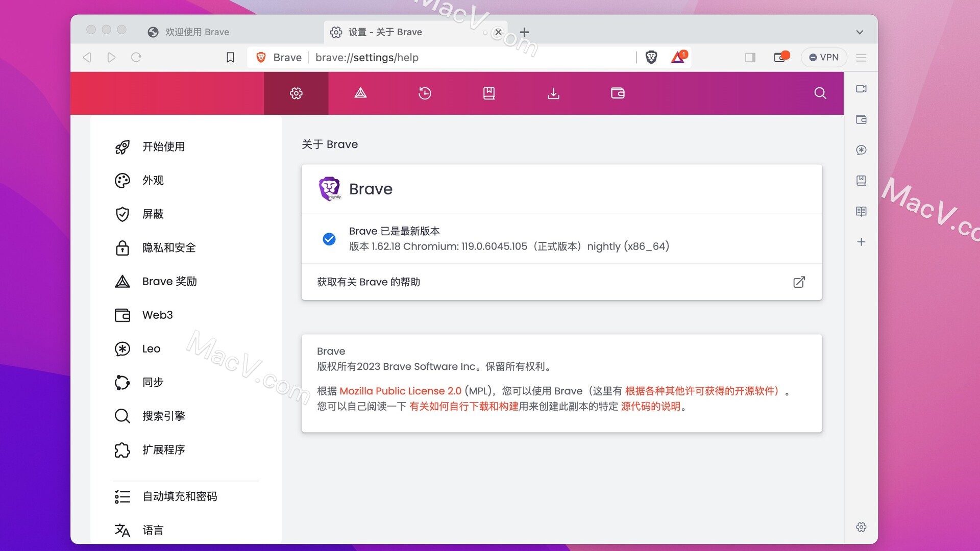The height and width of the screenshot is (551, 980).
Task: Open Brave Talk camera sidebar icon
Action: [x=862, y=89]
